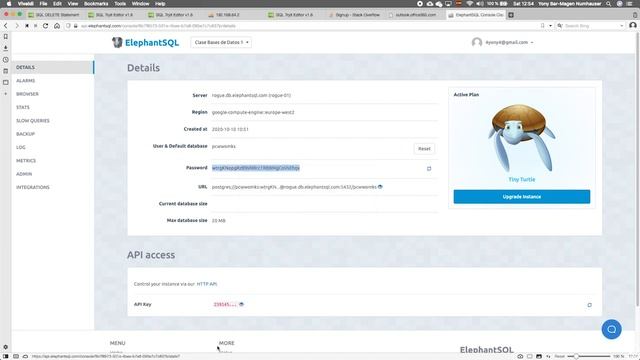Viewport: 640px width, 360px height.
Task: Open Vivaldi settings gear icon
Action: (x=6, y=347)
